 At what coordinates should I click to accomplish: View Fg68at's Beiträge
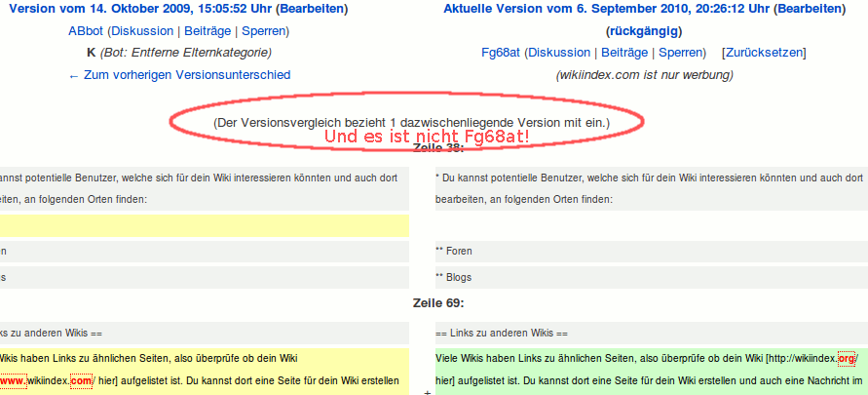624,53
